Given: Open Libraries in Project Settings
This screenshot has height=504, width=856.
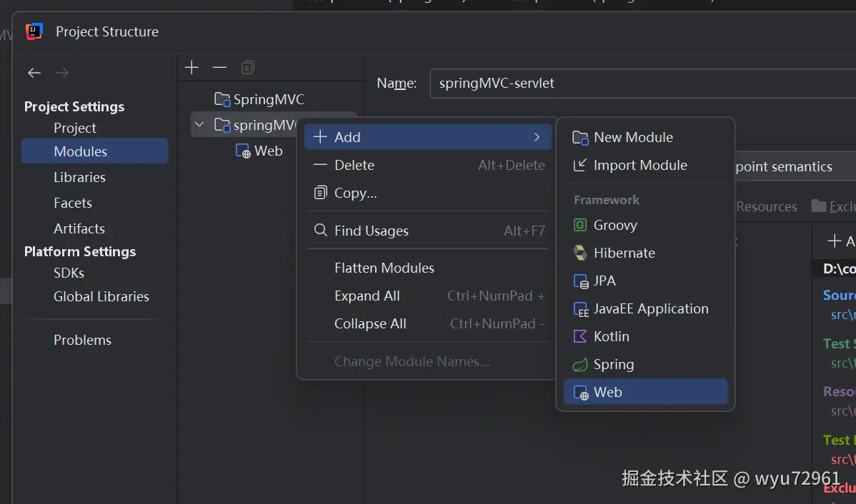Looking at the screenshot, I should [x=79, y=178].
